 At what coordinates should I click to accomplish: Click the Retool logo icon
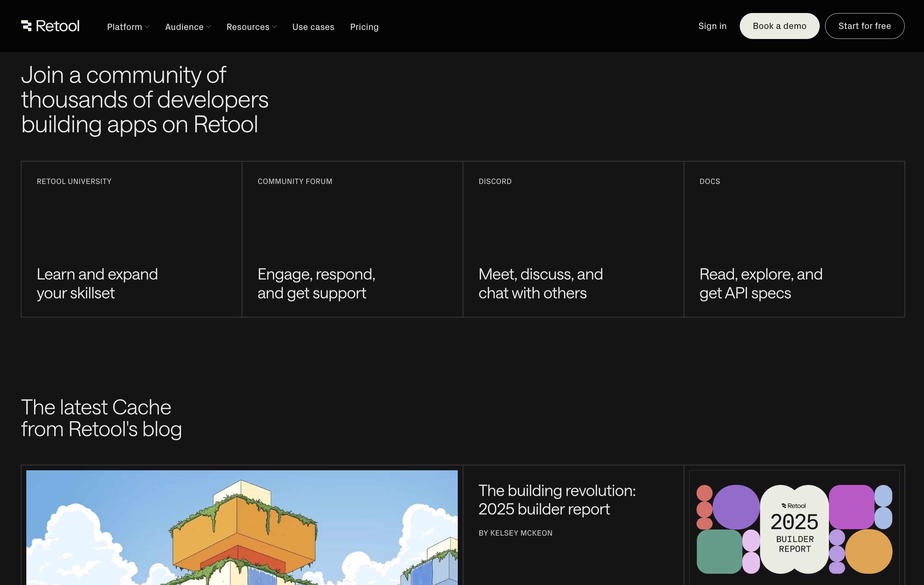pos(26,26)
